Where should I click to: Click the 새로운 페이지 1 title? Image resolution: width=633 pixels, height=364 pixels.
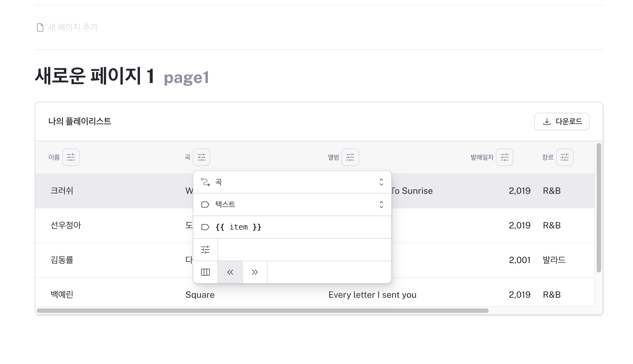[x=94, y=76]
